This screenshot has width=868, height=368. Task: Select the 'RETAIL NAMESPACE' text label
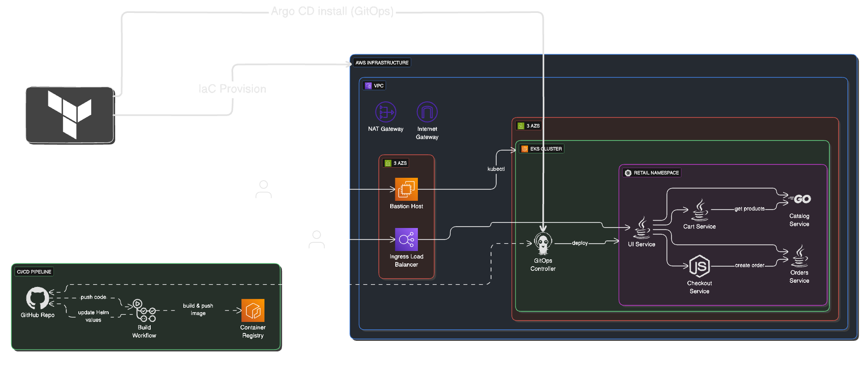coord(657,173)
